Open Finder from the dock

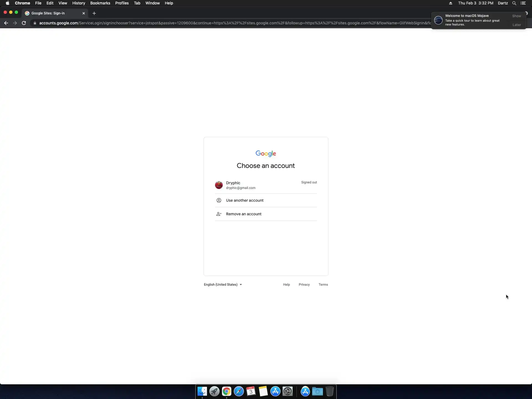pyautogui.click(x=202, y=391)
